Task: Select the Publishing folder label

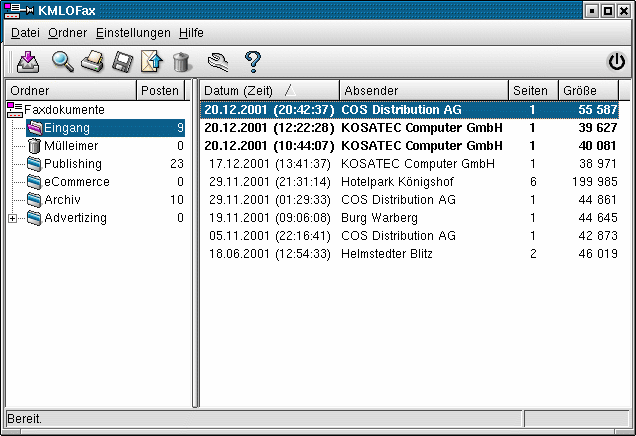Action: [73, 164]
